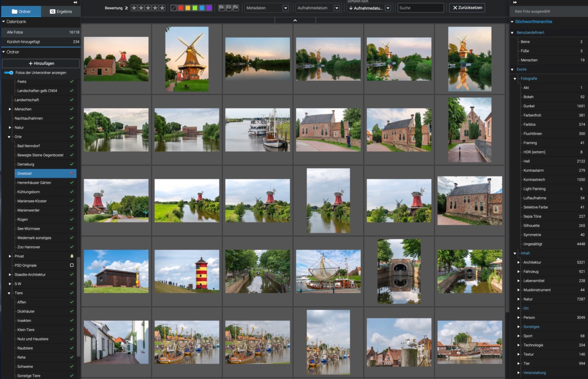Click the green checkmark beside Landwirtschaft
Screen dimensions: 588x379
pyautogui.click(x=72, y=100)
